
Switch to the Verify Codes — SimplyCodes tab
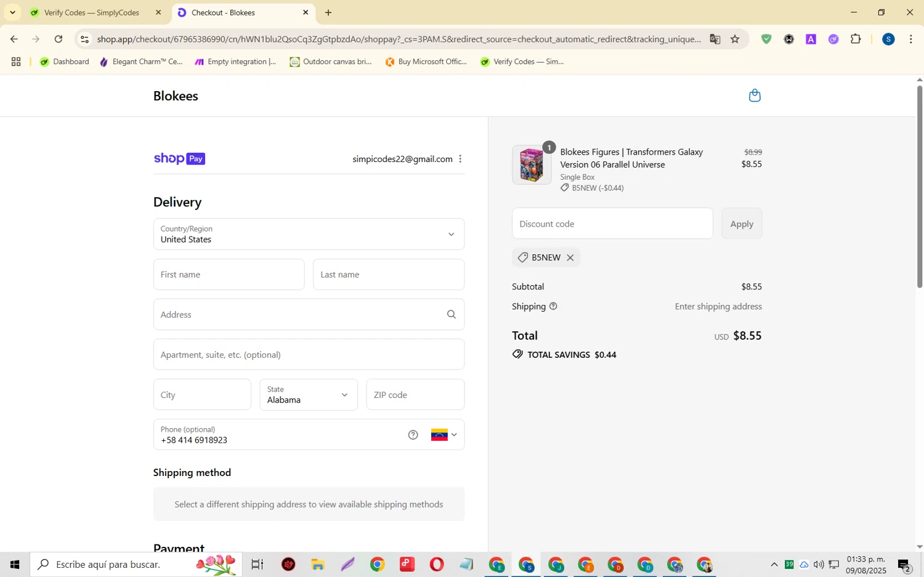(92, 12)
